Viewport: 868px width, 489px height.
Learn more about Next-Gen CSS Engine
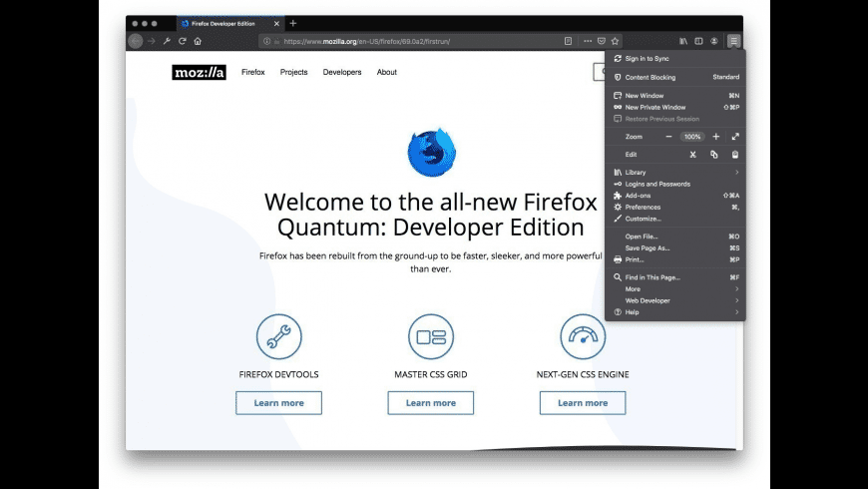click(x=583, y=402)
